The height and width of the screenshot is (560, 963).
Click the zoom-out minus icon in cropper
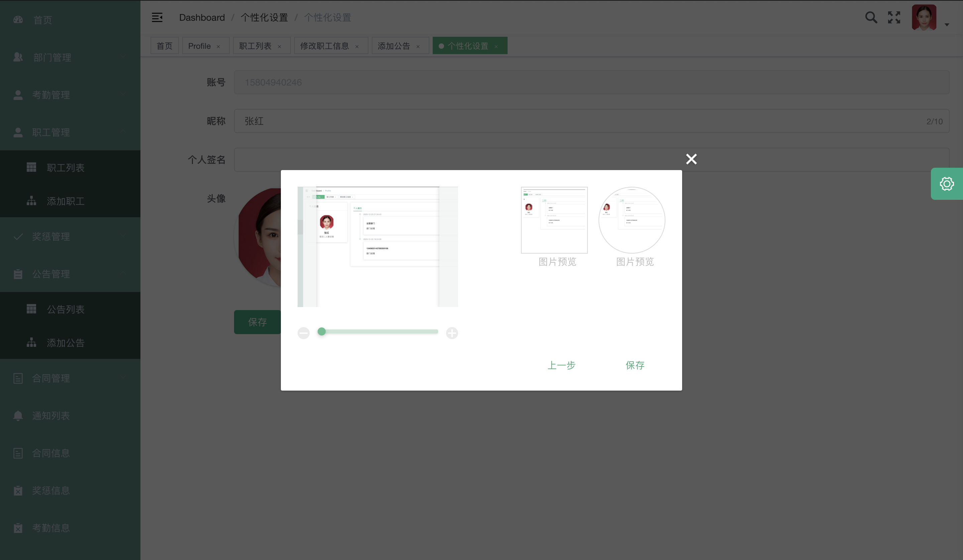coord(303,333)
